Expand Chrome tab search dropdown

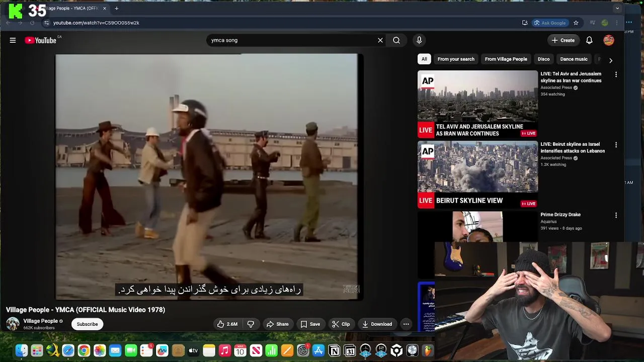point(617,8)
